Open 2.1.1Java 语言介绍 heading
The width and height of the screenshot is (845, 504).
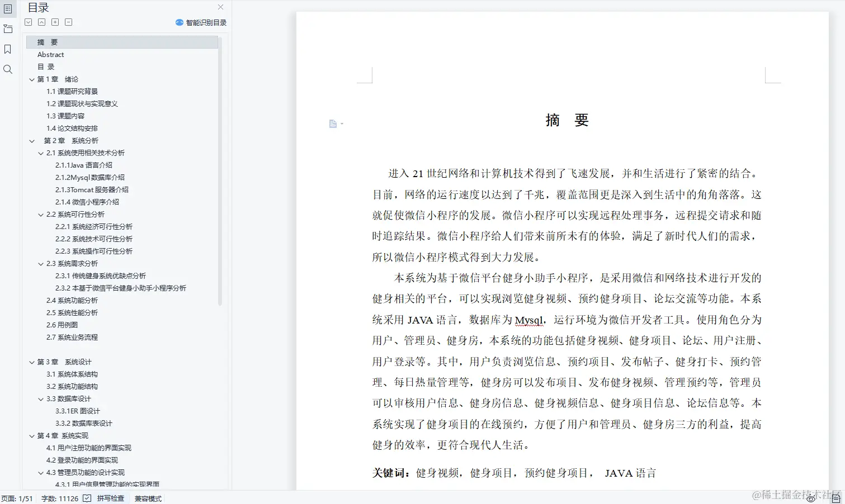point(84,165)
